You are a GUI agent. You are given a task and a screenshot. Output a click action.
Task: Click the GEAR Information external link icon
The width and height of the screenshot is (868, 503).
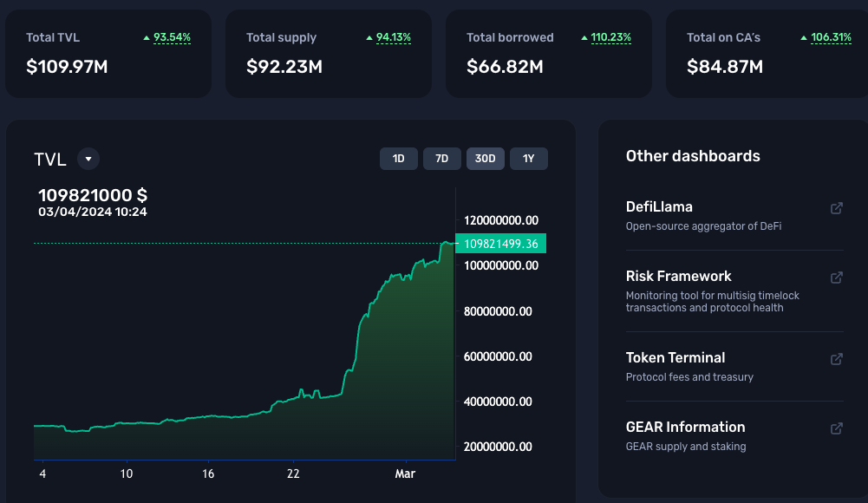click(x=836, y=428)
